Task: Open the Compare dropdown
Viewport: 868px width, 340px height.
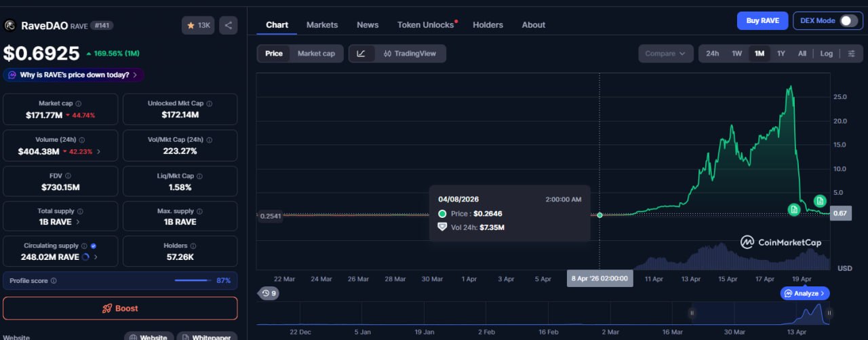Action: 665,54
